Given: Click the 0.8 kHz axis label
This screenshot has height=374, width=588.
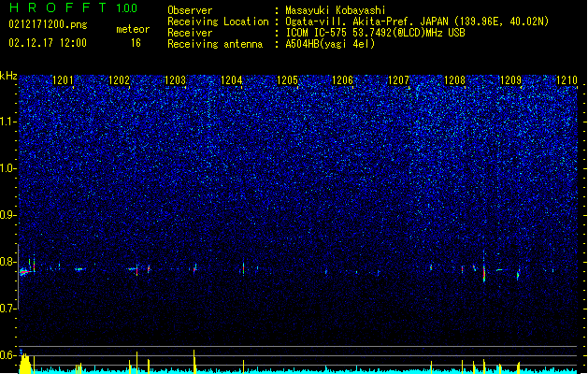Looking at the screenshot, I should pyautogui.click(x=8, y=262).
